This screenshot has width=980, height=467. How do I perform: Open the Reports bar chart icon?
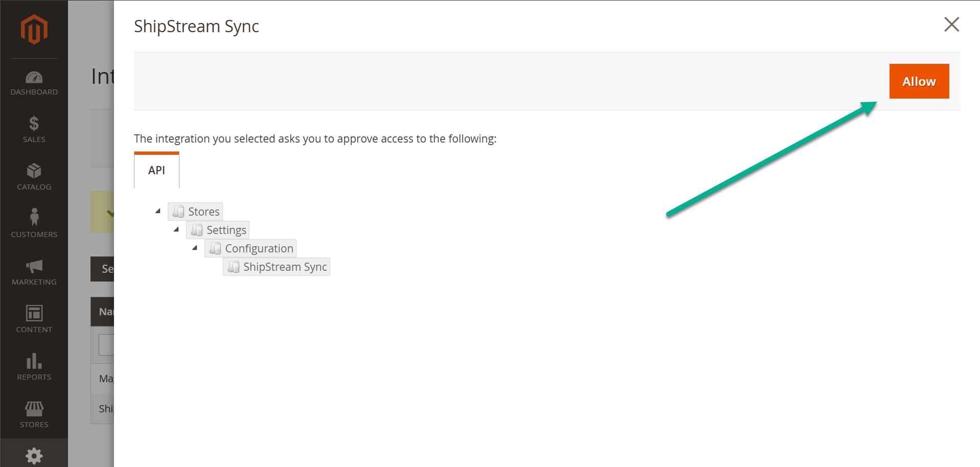click(x=34, y=361)
